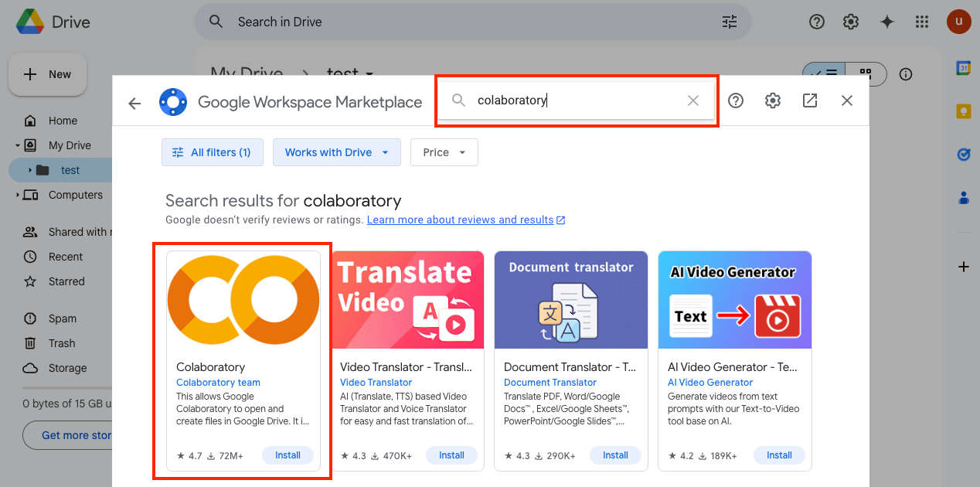Open the Works with Drive dropdown
Image resolution: width=980 pixels, height=487 pixels.
coord(336,152)
